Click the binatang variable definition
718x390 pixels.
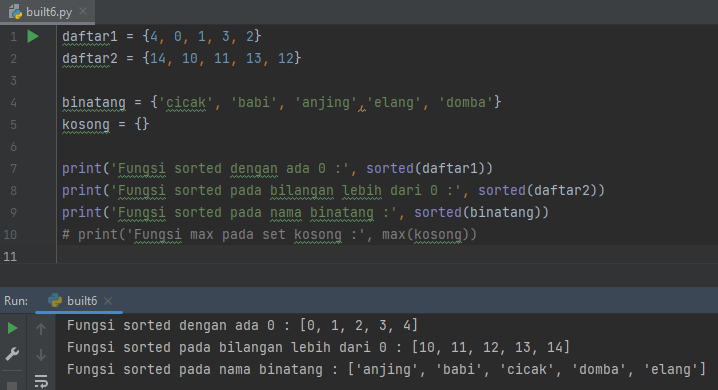[94, 103]
